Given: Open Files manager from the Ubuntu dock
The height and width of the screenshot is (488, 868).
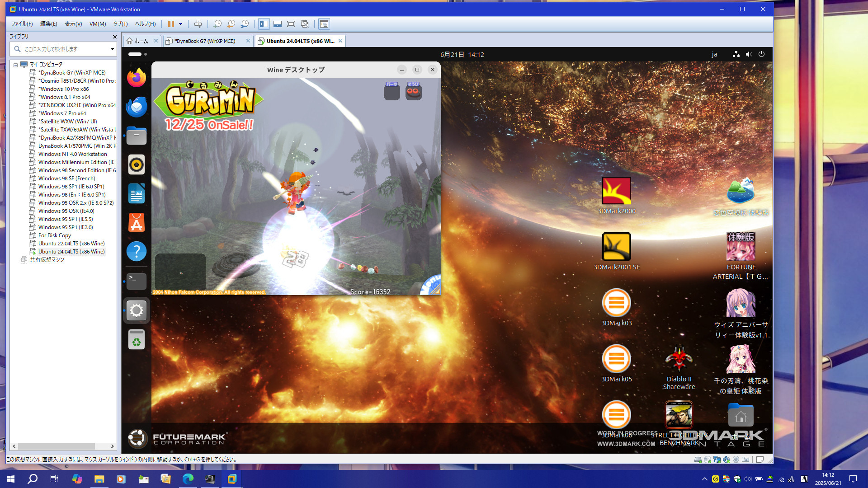Looking at the screenshot, I should (136, 136).
